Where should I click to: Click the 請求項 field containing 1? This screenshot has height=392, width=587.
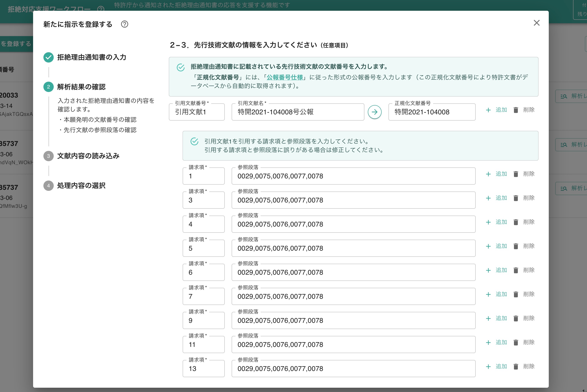pos(204,176)
